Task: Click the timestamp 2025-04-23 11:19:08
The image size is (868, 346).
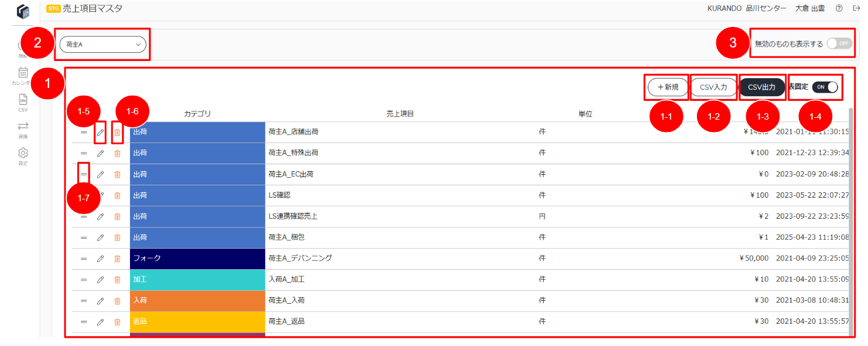Action: (812, 238)
